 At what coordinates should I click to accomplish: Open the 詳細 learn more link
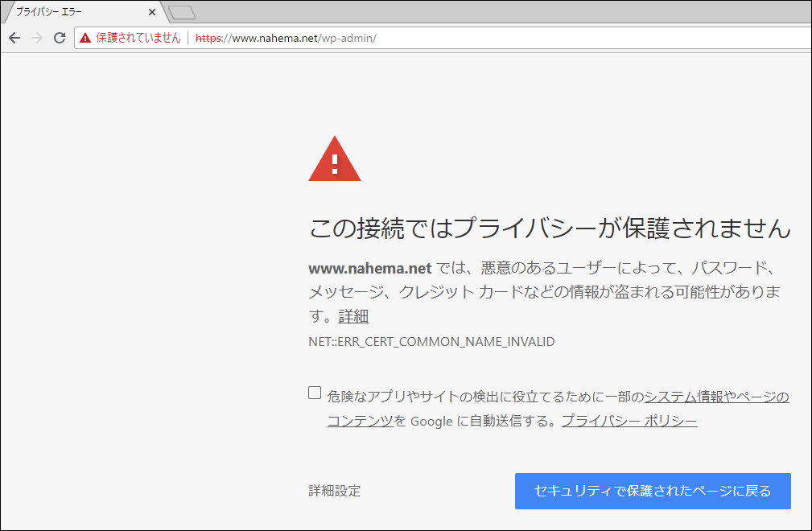coord(353,315)
